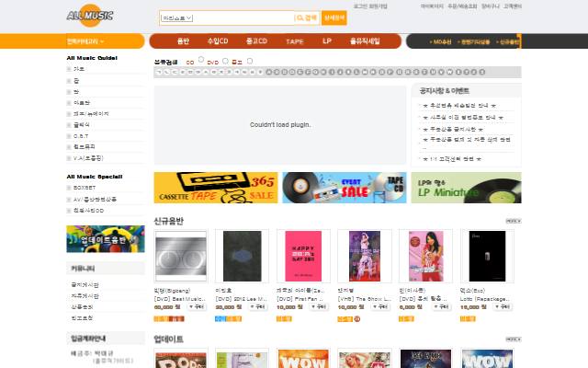Click more button beside 신규음반

point(514,221)
